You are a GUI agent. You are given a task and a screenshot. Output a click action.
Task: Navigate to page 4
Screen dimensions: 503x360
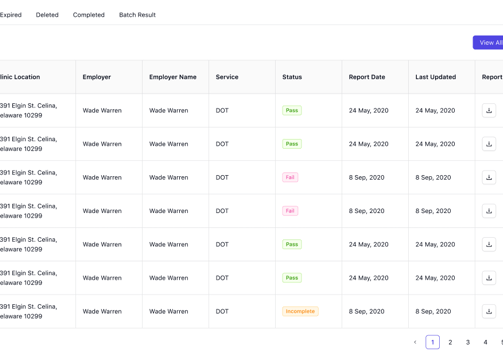[x=485, y=342]
